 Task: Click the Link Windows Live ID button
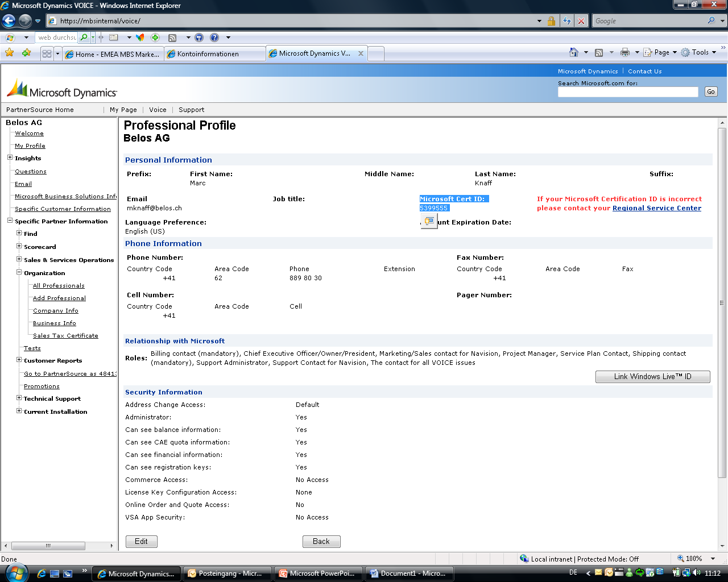click(653, 376)
